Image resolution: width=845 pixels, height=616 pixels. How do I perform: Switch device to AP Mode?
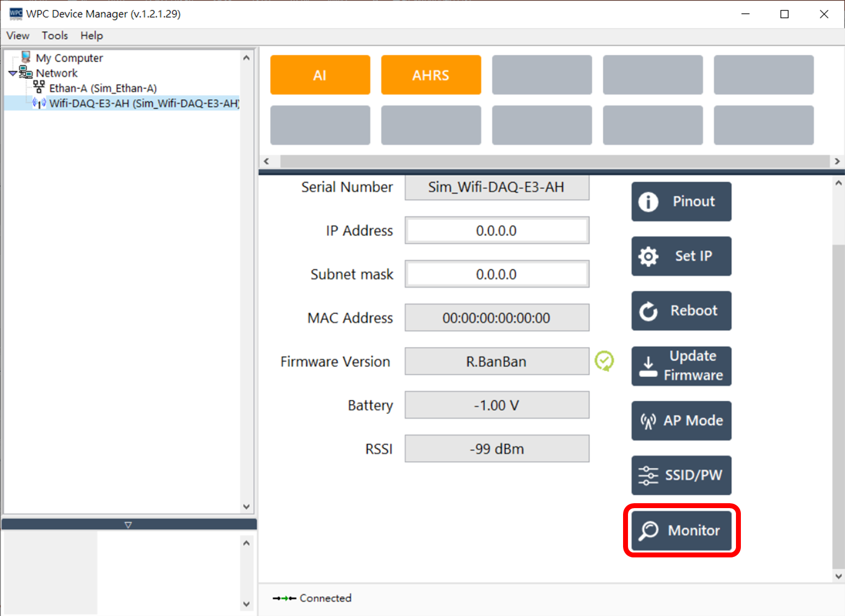click(x=681, y=421)
